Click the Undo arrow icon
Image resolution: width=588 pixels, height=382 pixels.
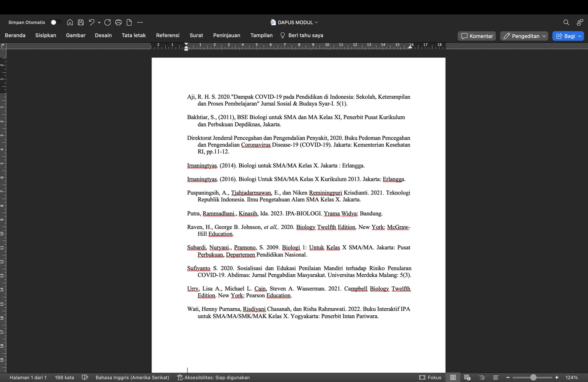(91, 22)
